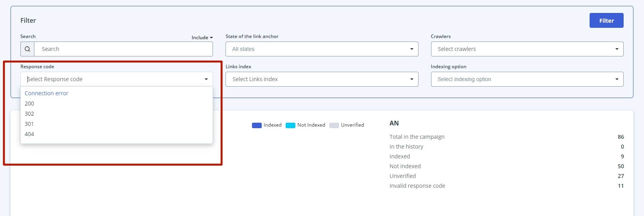Toggle the Unverified legend swatch
644x216 pixels.
[x=334, y=125]
